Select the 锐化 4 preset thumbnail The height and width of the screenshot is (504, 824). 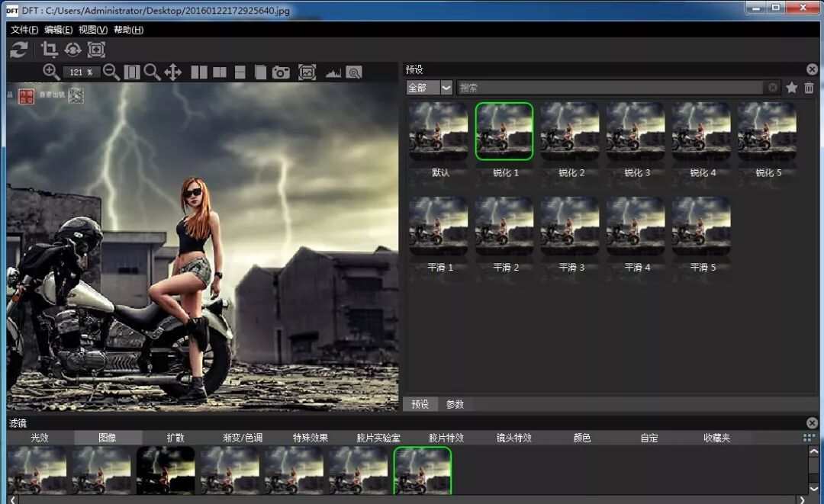702,131
